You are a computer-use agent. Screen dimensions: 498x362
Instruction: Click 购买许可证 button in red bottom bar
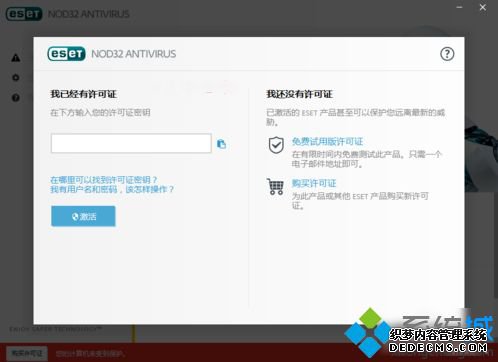coord(27,353)
